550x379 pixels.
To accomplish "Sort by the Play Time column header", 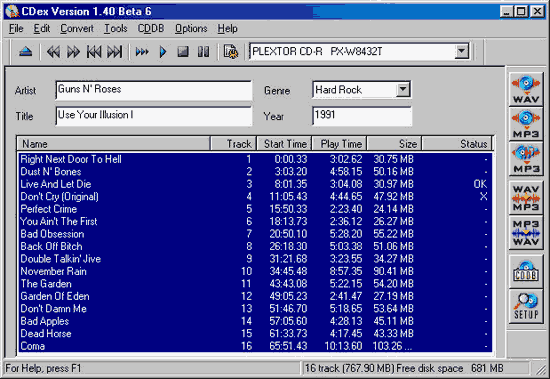I will 340,144.
